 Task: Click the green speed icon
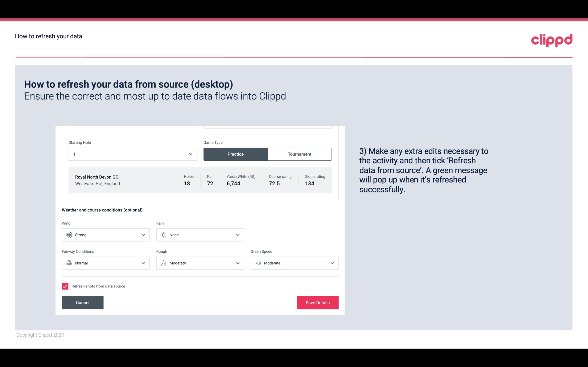pos(258,263)
